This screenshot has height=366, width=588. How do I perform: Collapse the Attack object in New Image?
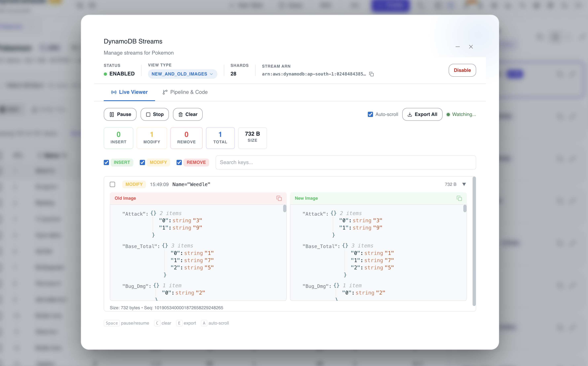[333, 213]
